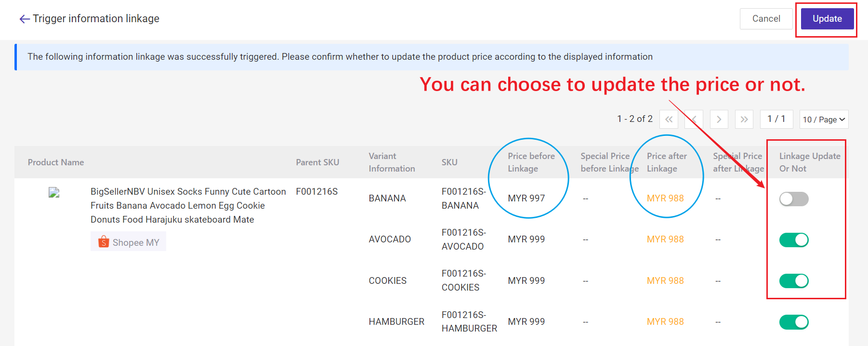
Task: Go to next page chevron
Action: click(x=719, y=119)
